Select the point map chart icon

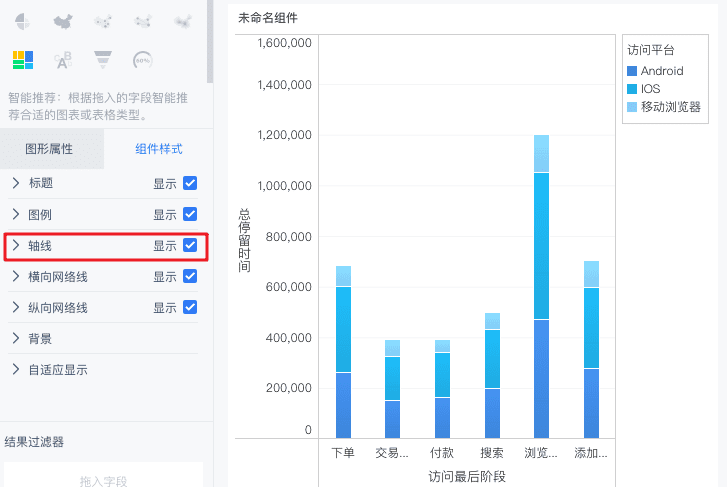click(103, 21)
